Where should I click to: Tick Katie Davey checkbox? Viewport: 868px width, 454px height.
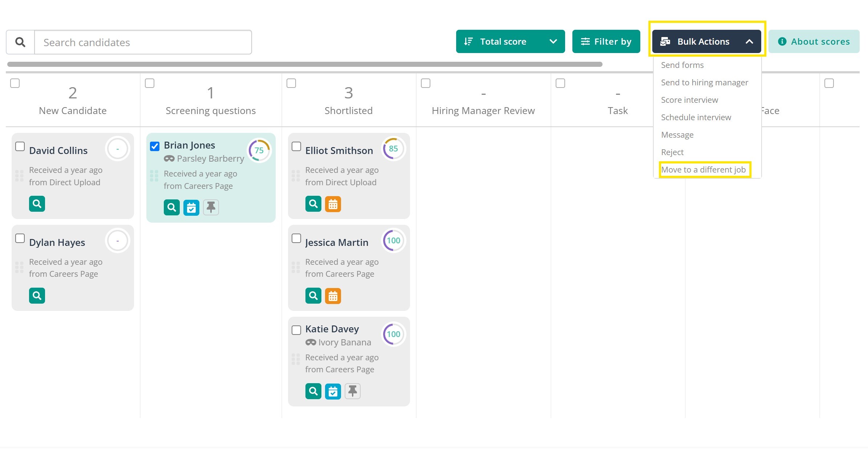[296, 330]
